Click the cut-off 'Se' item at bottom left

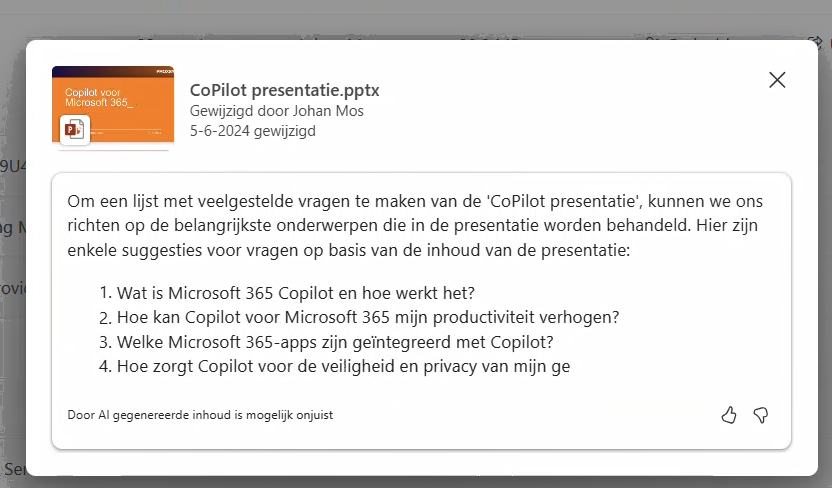click(x=14, y=469)
